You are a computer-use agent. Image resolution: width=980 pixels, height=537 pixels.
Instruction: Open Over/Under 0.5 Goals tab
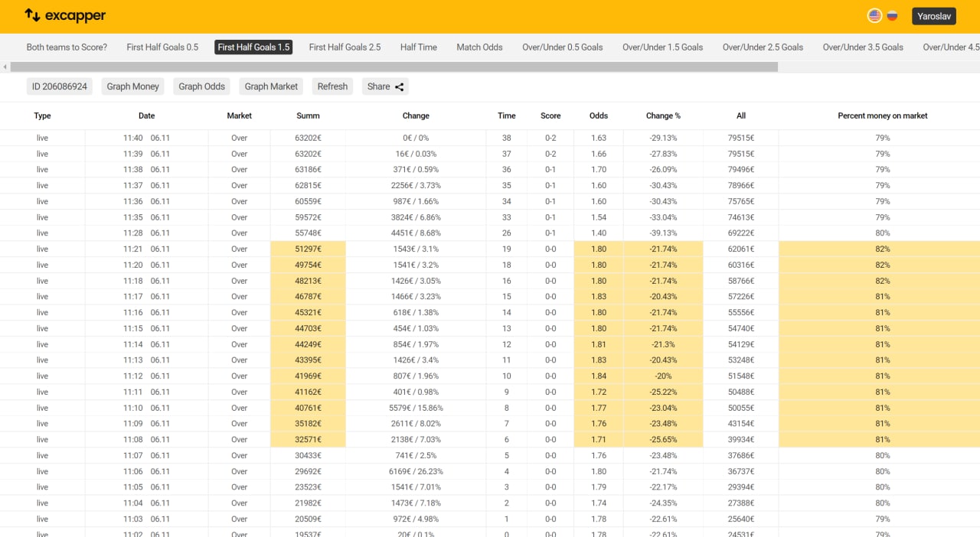pyautogui.click(x=563, y=47)
